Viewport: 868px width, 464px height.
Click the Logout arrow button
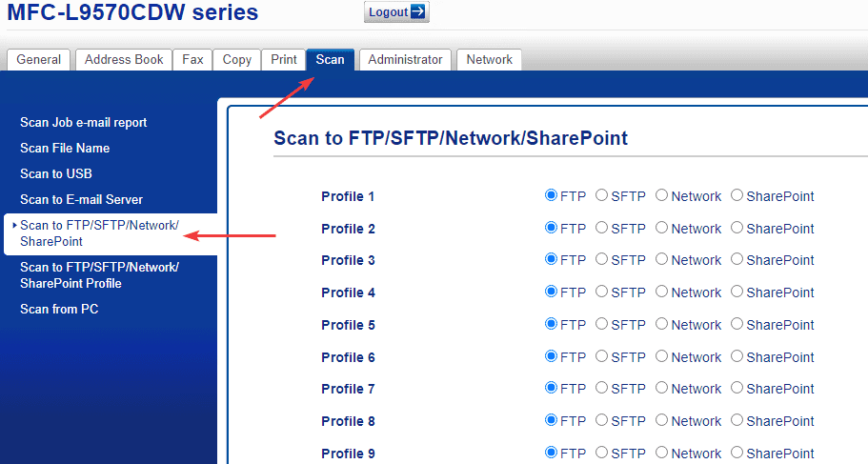tap(396, 12)
